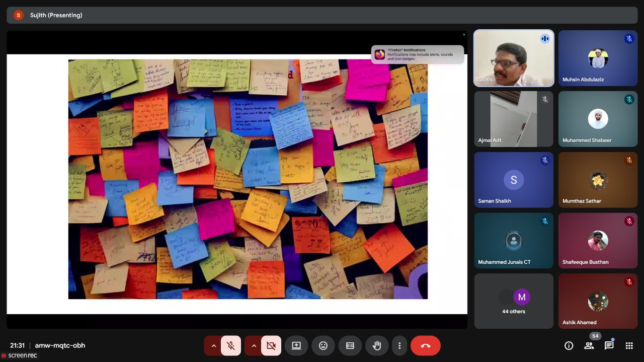Expand audio settings chevron beside microphone
Image resolution: width=644 pixels, height=362 pixels.
pos(213,346)
